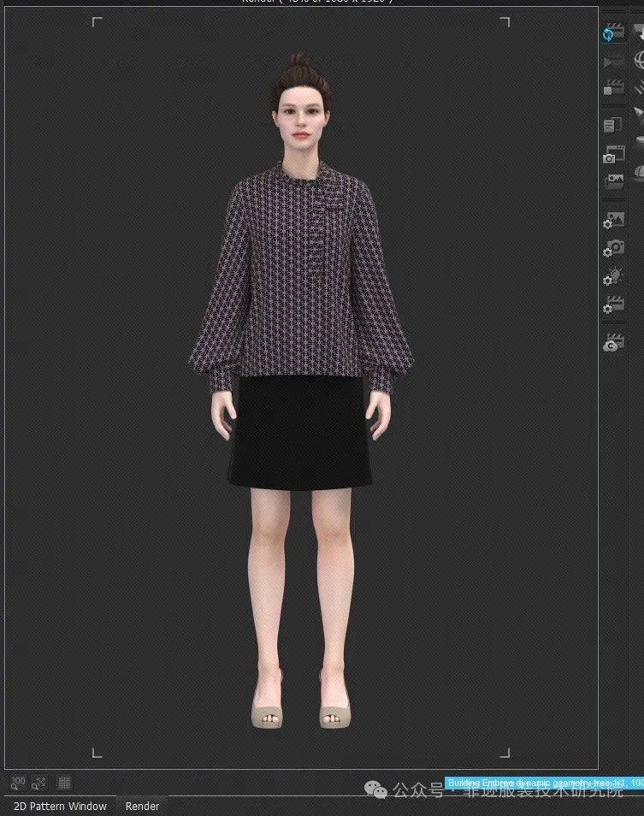
Task: Click the rendered avatar in the render viewport
Action: 301,390
